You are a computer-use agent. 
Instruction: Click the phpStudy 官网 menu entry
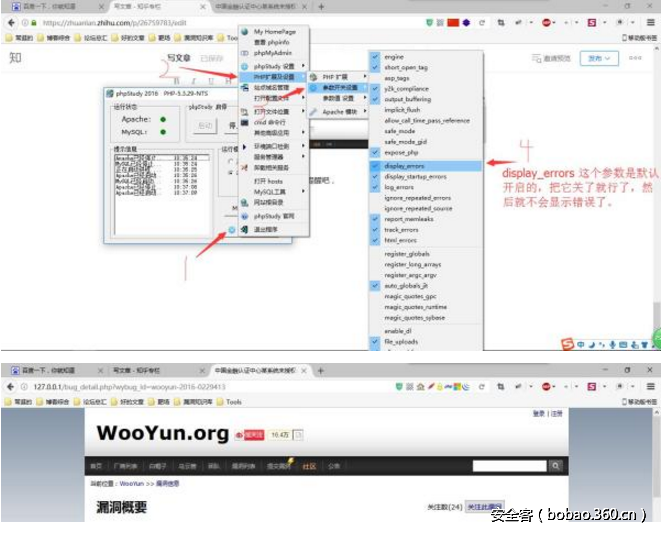point(274,216)
